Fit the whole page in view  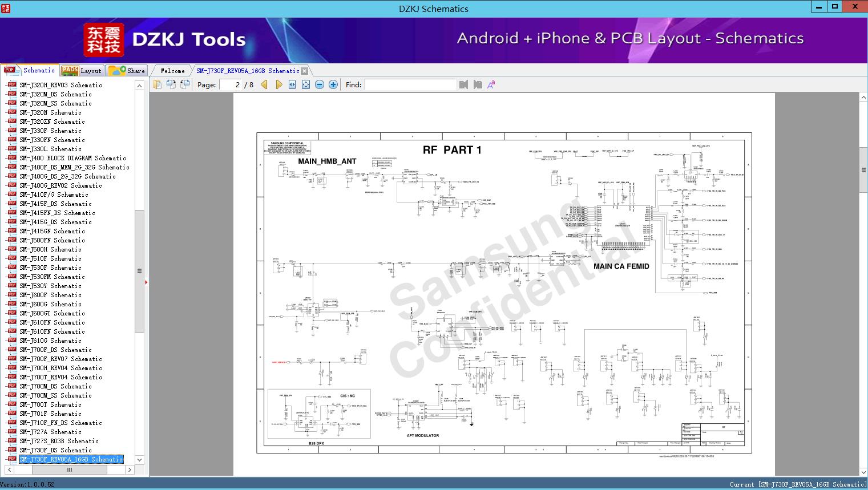click(306, 84)
